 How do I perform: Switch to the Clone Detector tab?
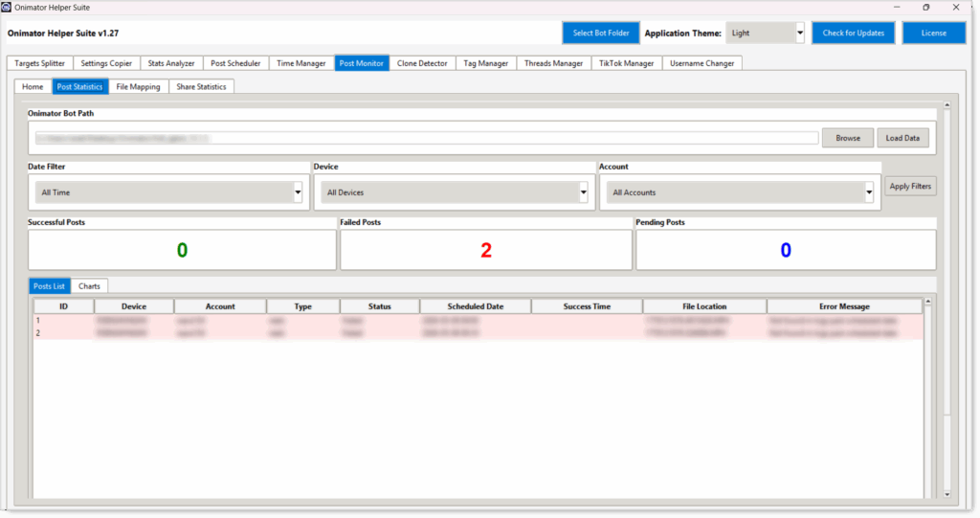(x=422, y=63)
